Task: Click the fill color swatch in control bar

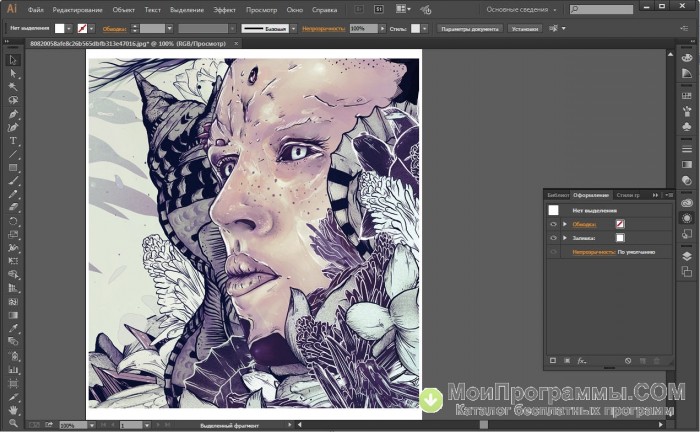Action: pyautogui.click(x=59, y=28)
